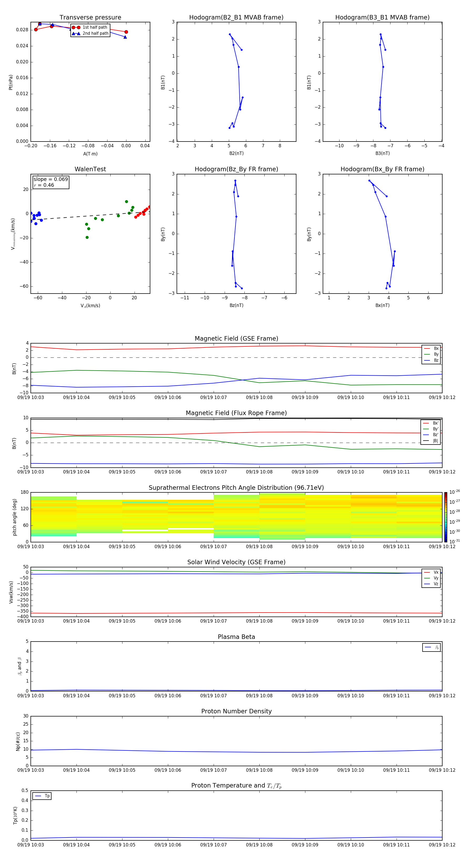The height and width of the screenshot is (868, 473).
Task: Click the "r = 0.46" annotation
Action: coord(44,185)
